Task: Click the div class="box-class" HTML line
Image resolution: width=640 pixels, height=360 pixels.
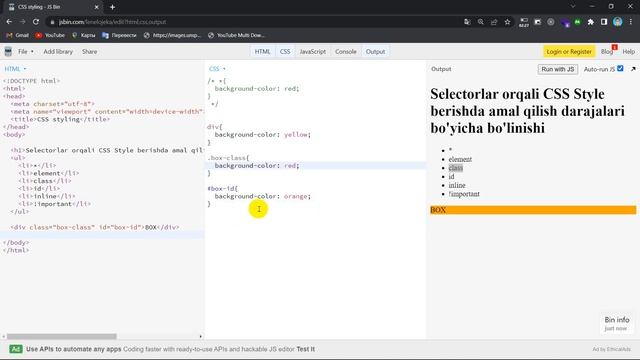Action: (95, 227)
